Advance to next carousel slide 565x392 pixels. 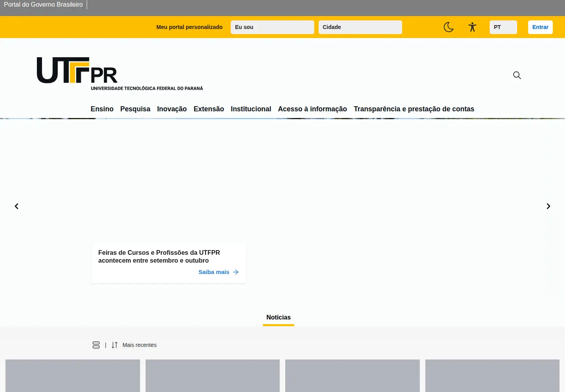[549, 206]
